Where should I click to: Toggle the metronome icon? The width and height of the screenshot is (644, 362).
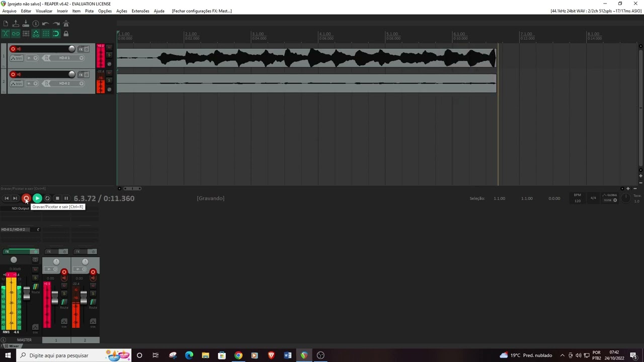tap(66, 24)
